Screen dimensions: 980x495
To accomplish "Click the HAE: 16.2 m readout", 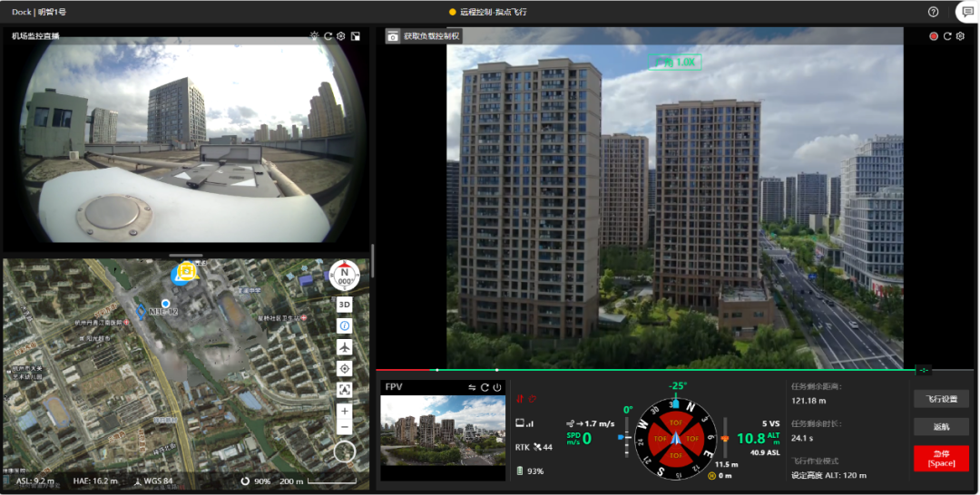I will pos(95,481).
